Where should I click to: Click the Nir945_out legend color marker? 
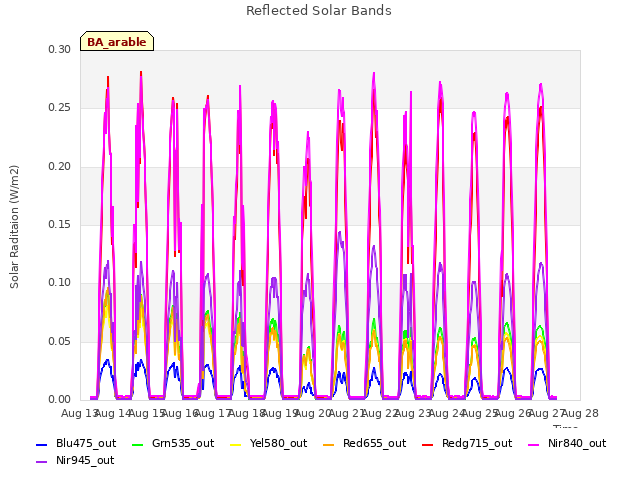pyautogui.click(x=42, y=462)
